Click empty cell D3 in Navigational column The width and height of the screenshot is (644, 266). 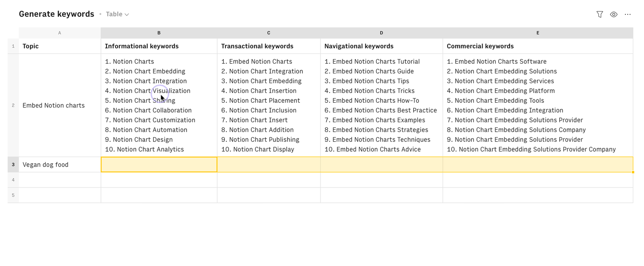tap(382, 165)
